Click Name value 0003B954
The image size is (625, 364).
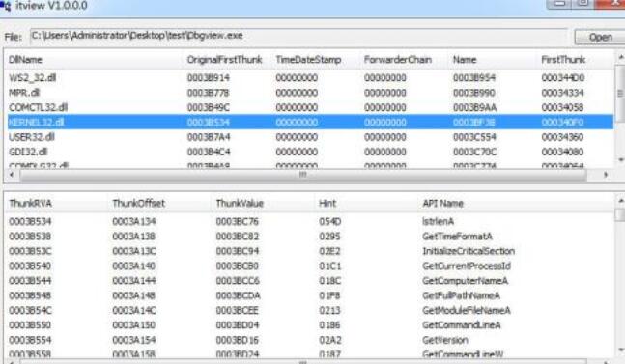tap(474, 77)
